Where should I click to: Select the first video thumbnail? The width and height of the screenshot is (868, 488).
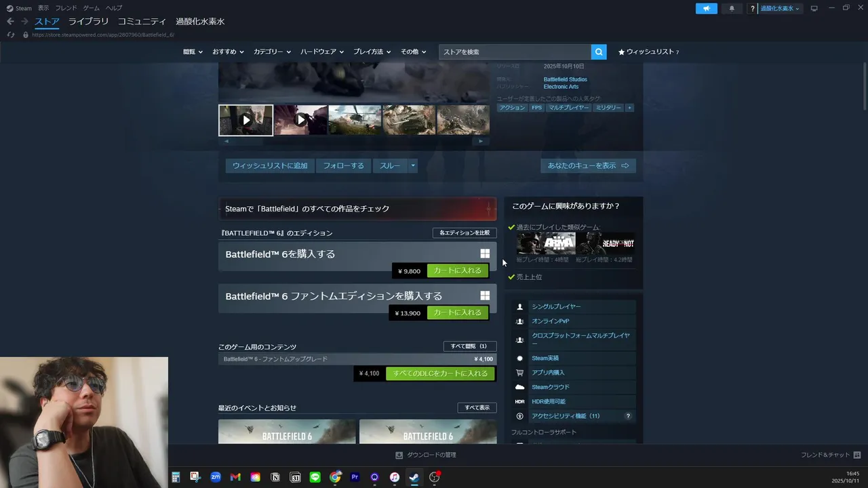(245, 120)
